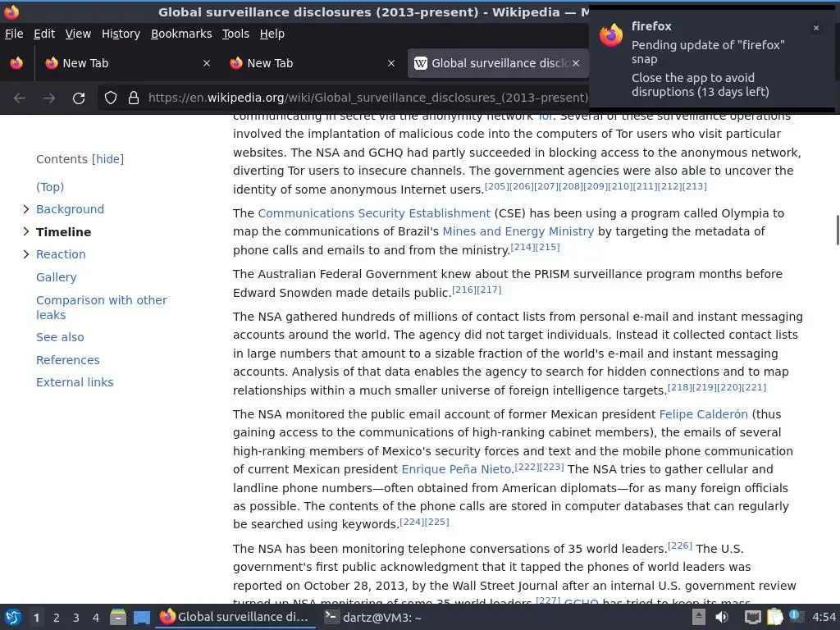Screen dimensions: 840x630
Task: Close the first New Tab
Action: [x=206, y=63]
